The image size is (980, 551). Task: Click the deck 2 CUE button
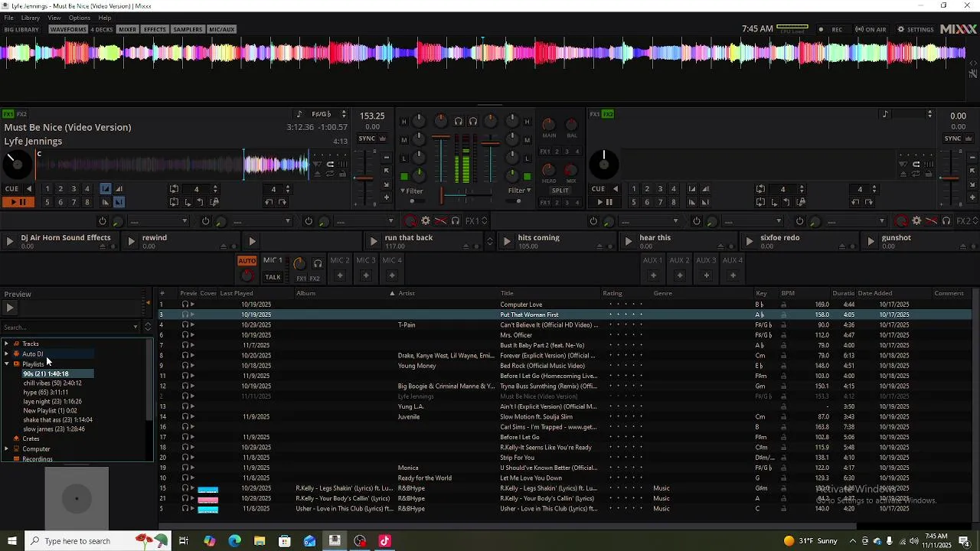pyautogui.click(x=598, y=189)
